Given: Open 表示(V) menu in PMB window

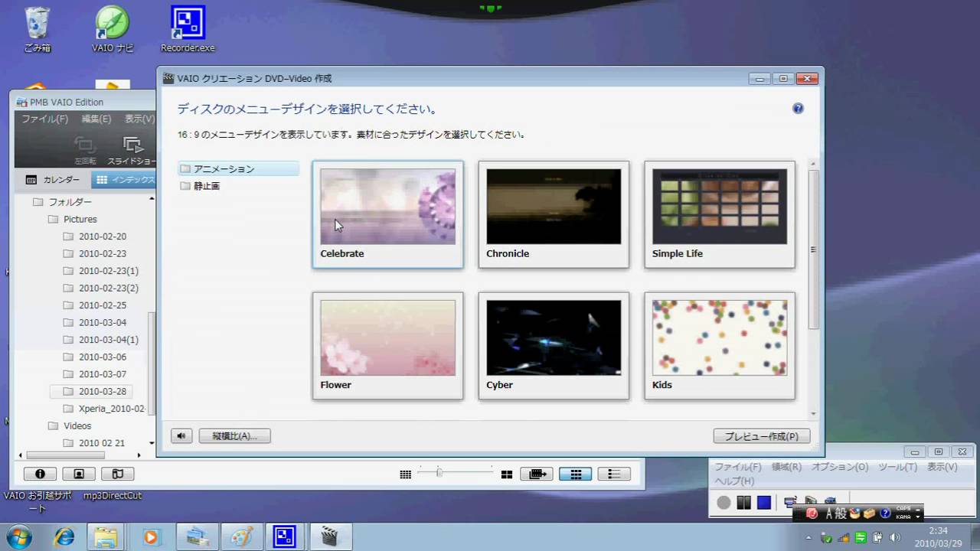Looking at the screenshot, I should point(139,119).
